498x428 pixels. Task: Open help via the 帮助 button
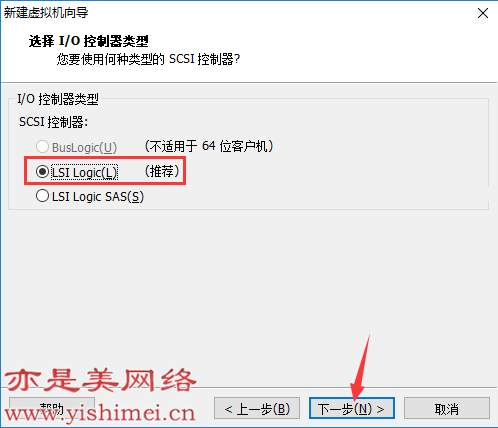[52, 408]
